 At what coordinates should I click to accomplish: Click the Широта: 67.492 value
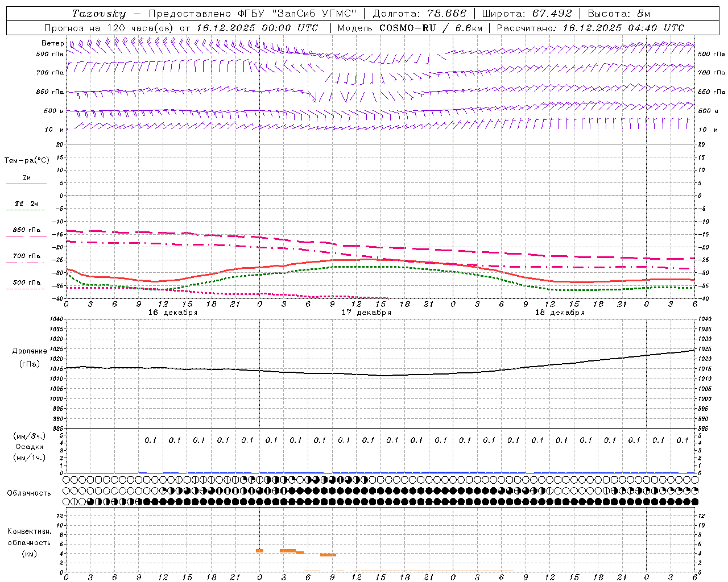[x=527, y=14]
